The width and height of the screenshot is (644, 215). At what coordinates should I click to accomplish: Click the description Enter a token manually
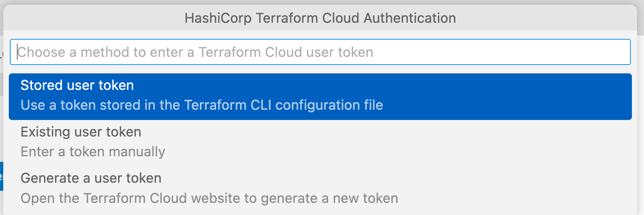93,152
